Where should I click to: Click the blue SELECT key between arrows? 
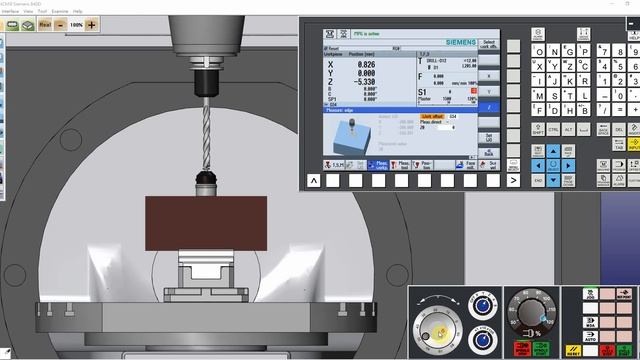pyautogui.click(x=553, y=166)
